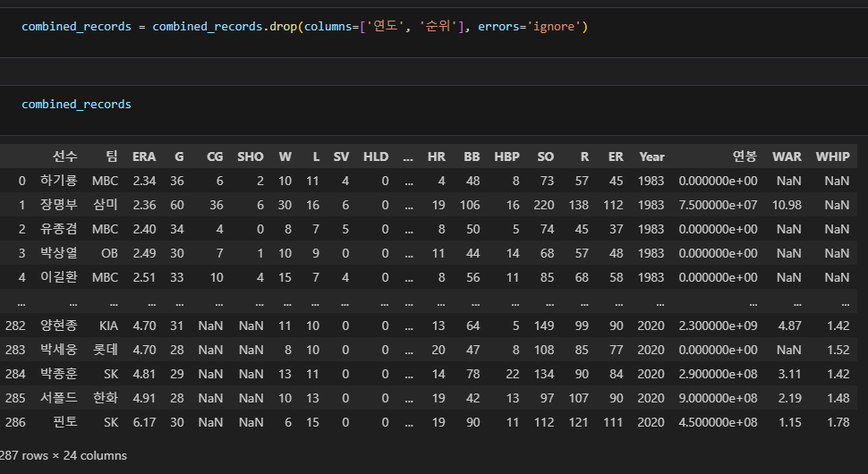Click team cell OB
The image size is (868, 474).
pos(109,253)
